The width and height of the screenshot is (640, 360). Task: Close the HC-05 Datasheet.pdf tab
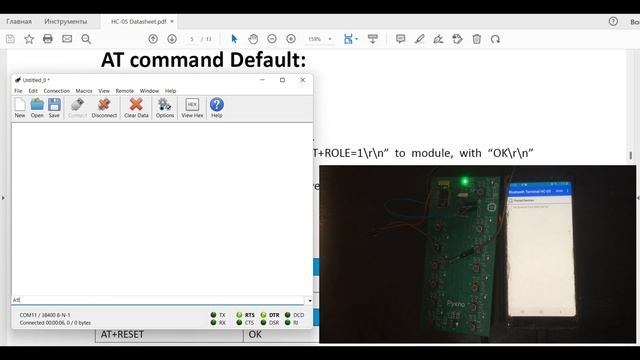click(x=172, y=21)
